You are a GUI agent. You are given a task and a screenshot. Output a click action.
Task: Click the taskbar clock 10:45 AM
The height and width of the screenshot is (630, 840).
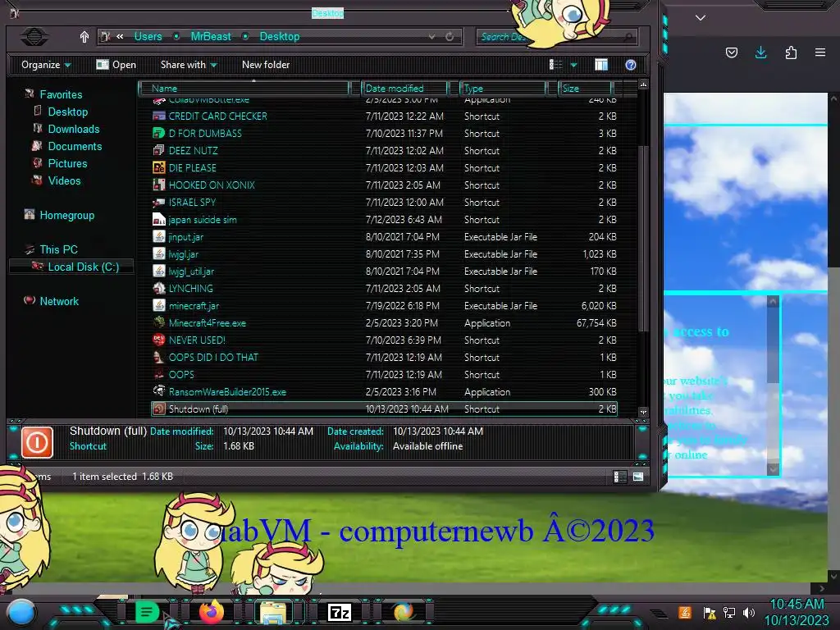coord(797,605)
